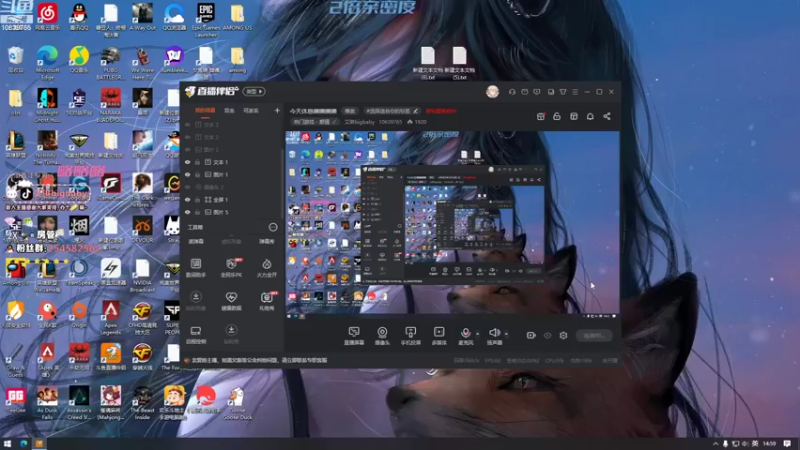Open the 健康数据 heart-rate tool
The height and width of the screenshot is (450, 800).
coord(231,301)
